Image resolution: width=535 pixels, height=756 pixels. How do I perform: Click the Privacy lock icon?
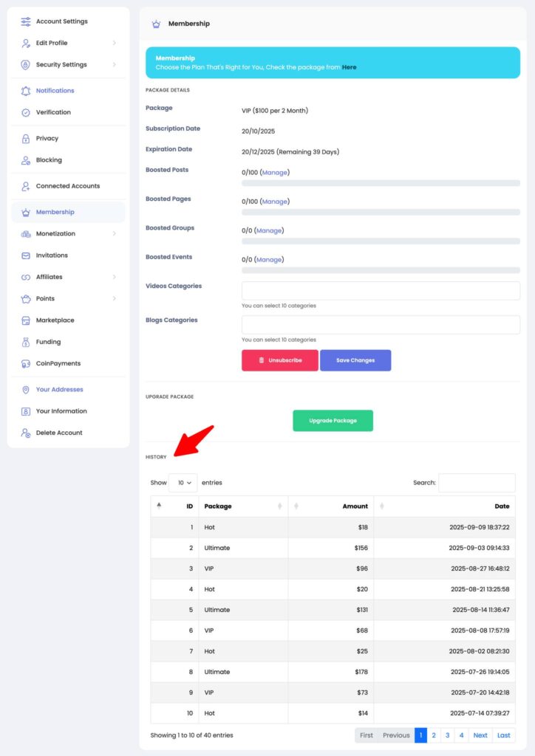pyautogui.click(x=26, y=139)
